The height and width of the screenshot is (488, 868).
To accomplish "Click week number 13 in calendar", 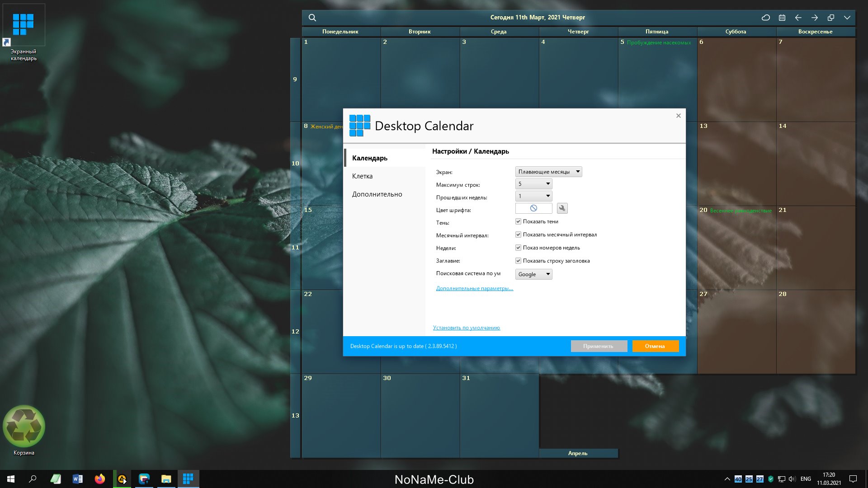I will tap(295, 416).
